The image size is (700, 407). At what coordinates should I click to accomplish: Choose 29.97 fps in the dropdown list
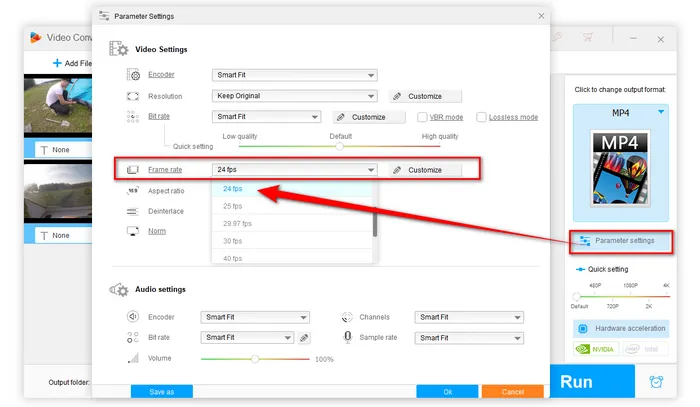[237, 223]
